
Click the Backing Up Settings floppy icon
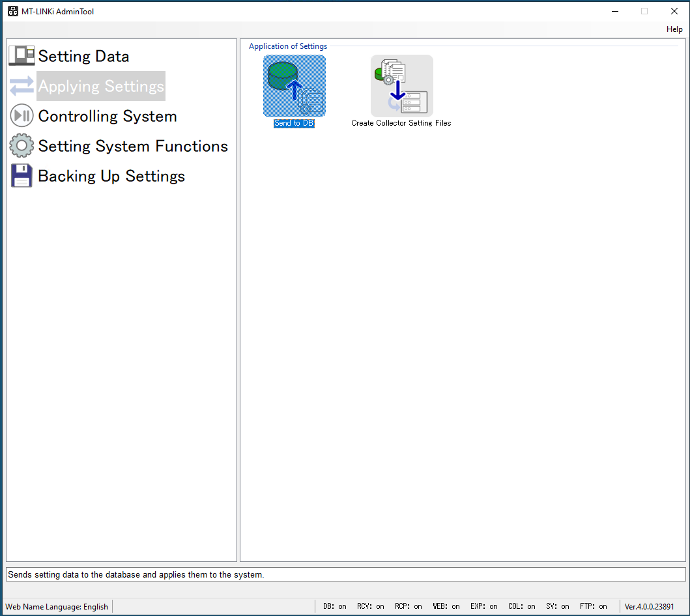[x=22, y=175]
